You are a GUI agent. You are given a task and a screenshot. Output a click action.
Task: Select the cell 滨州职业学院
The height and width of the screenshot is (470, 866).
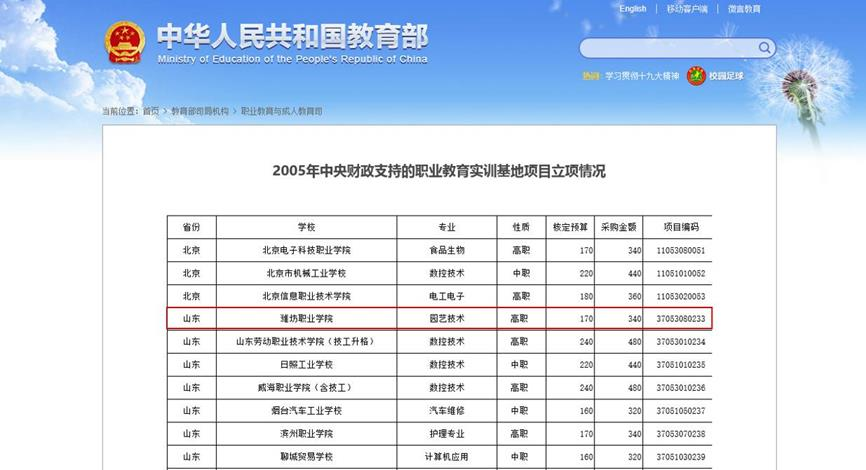[307, 434]
